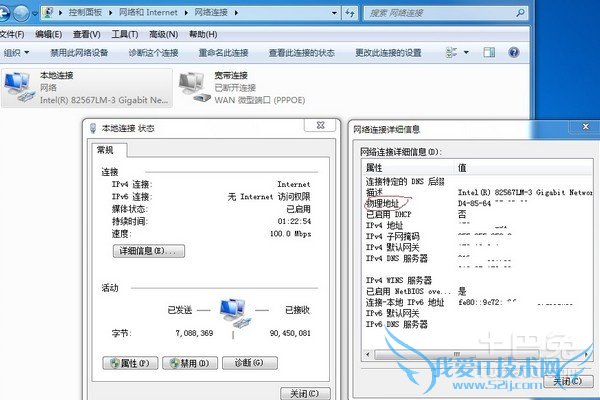Click the network activity computers icon
The image size is (600, 400).
tap(235, 314)
